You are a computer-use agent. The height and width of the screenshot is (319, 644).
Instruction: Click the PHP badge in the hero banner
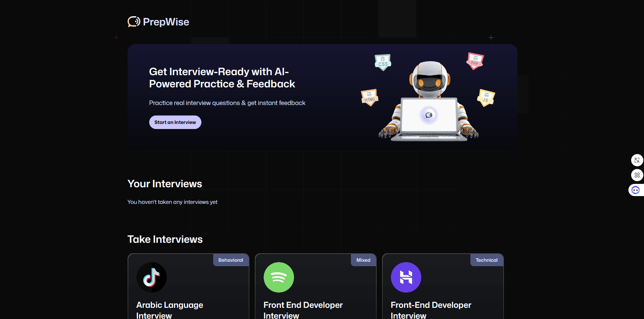[x=475, y=61]
